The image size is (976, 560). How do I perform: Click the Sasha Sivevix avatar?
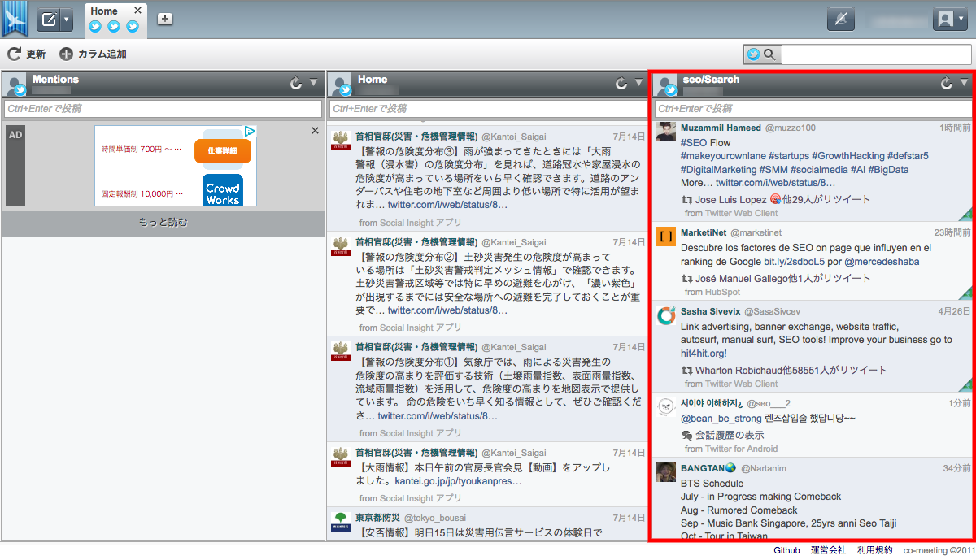click(x=666, y=315)
